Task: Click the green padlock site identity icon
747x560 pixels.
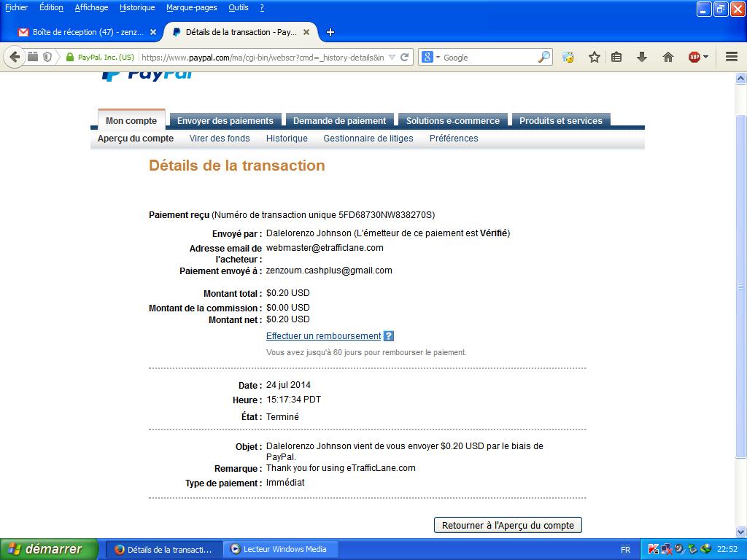Action: tap(70, 57)
